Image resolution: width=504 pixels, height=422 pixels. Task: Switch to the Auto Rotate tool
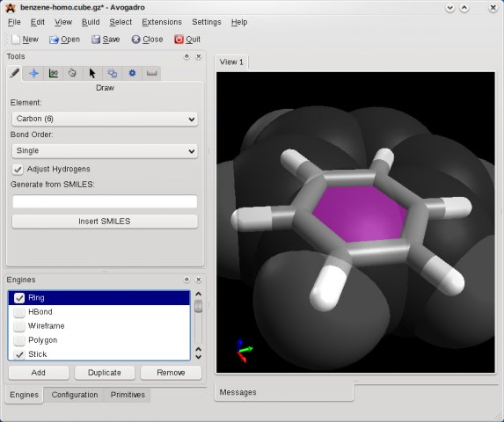pyautogui.click(x=113, y=73)
